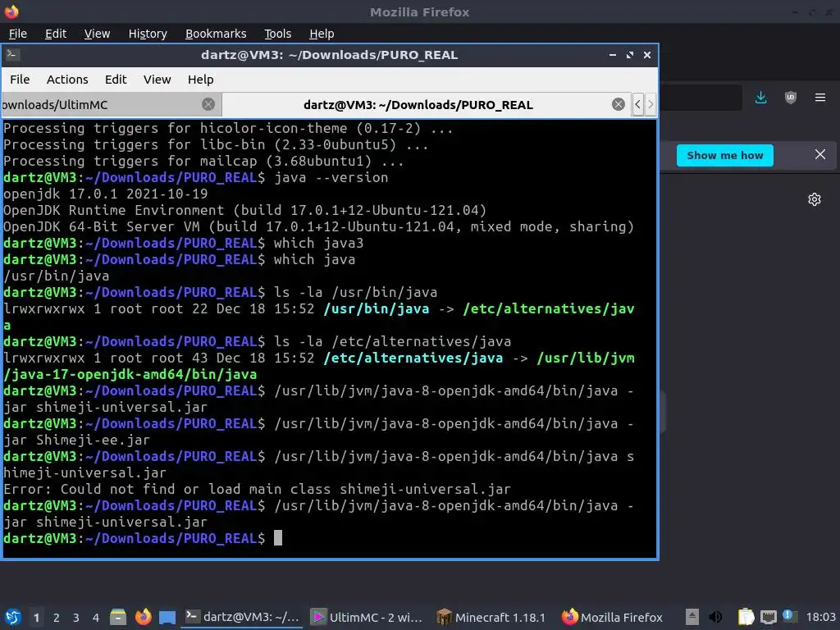Open the Firefox Edit menu
The height and width of the screenshot is (630, 840).
click(56, 34)
